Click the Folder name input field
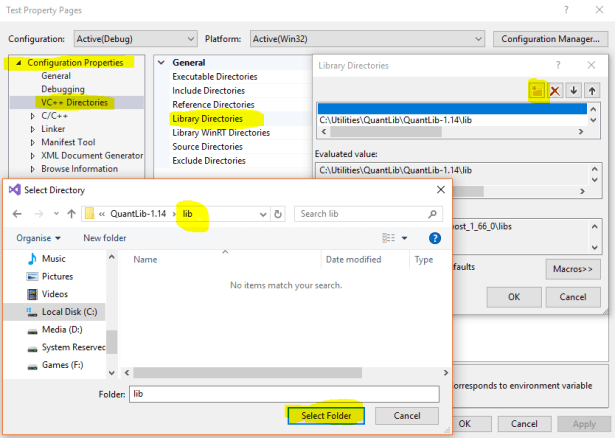 click(x=284, y=394)
